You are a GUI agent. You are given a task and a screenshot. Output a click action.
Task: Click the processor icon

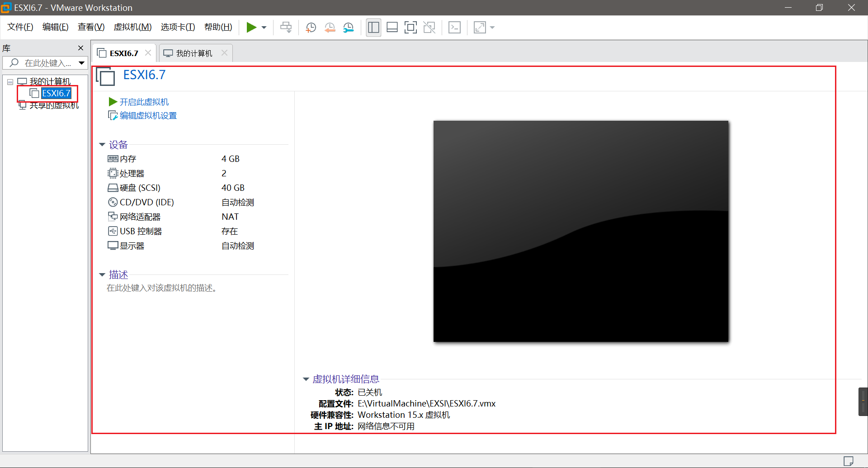pos(113,173)
